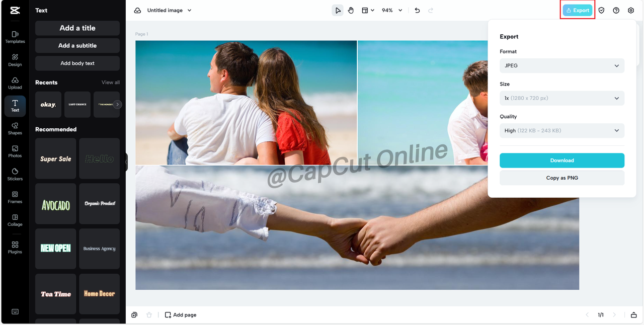Click the shield icon in top bar
644x325 pixels.
pyautogui.click(x=601, y=10)
